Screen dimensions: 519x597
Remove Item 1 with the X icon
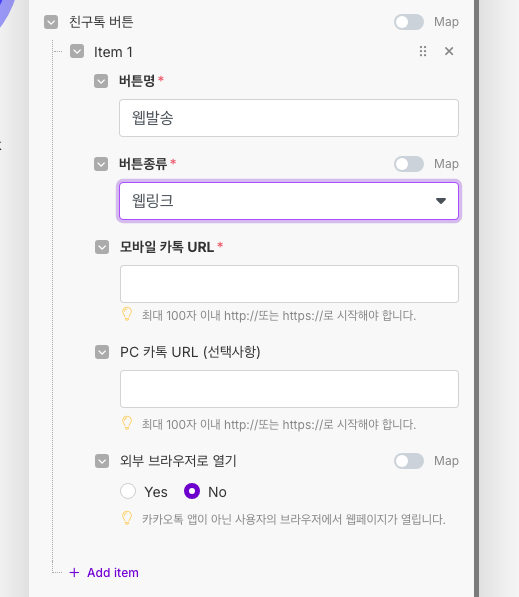[x=449, y=51]
